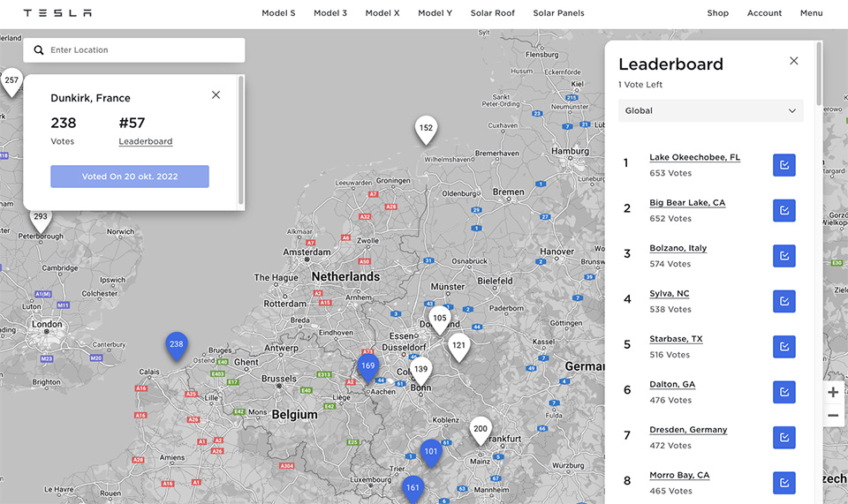
Task: Open Big Bear Lake, CA link
Action: point(687,203)
